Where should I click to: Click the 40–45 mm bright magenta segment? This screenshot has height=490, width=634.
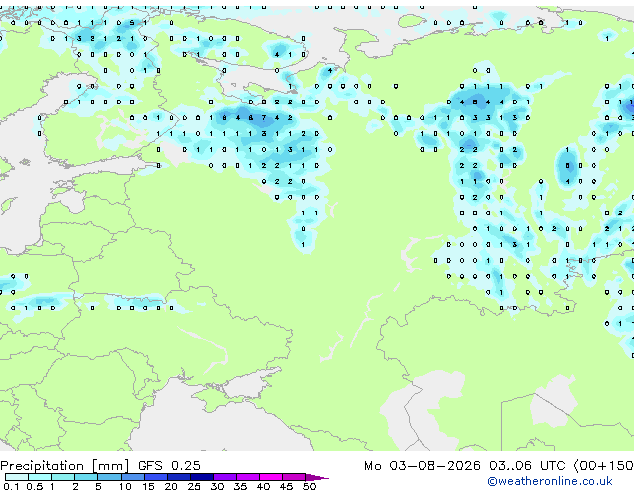tap(271, 477)
